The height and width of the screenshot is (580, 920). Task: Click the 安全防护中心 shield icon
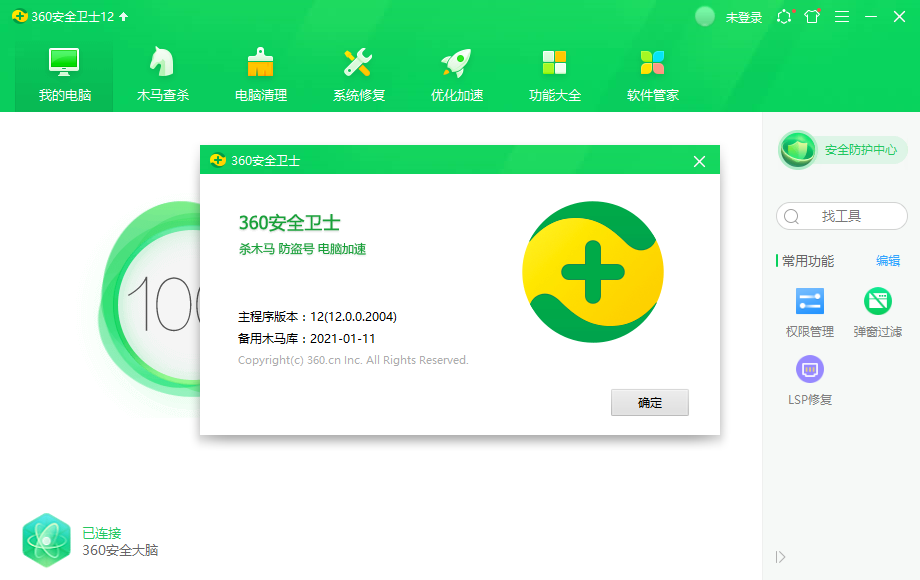tap(797, 150)
